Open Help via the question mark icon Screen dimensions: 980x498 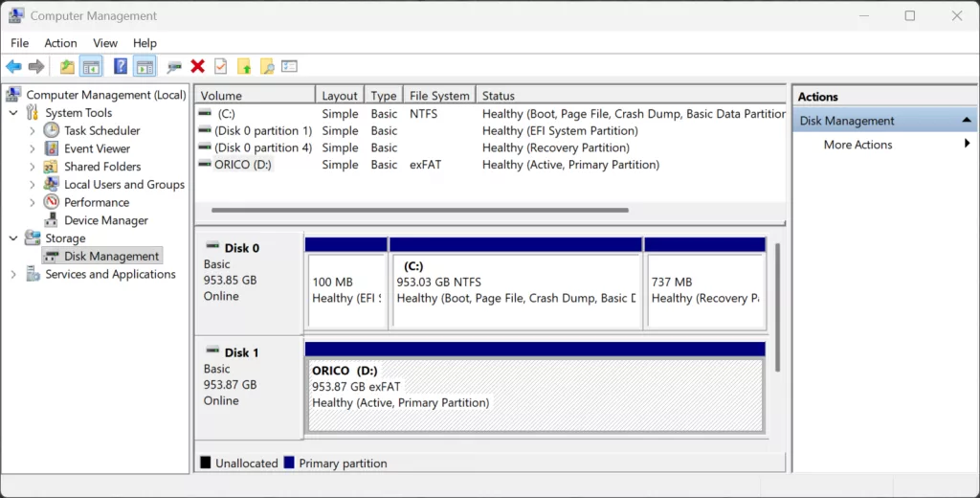point(121,66)
